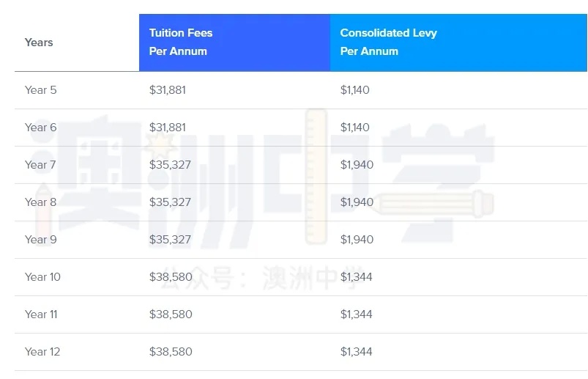Select the Year 12 row label
588x379 pixels.
tap(42, 352)
